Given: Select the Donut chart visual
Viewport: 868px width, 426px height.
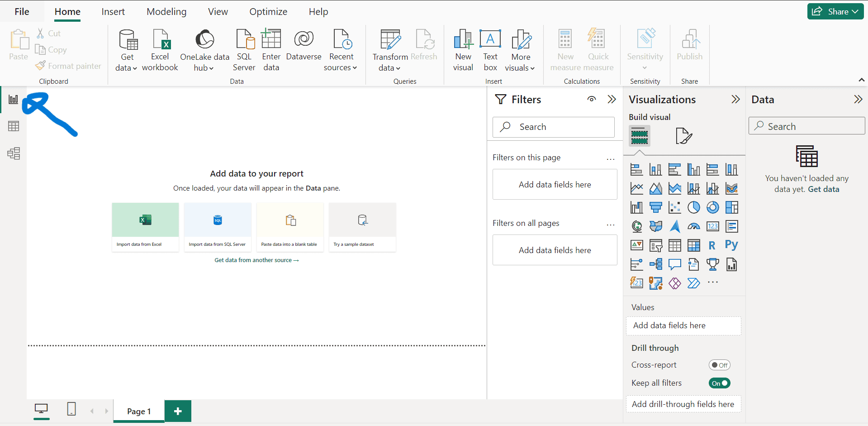Looking at the screenshot, I should coord(712,207).
